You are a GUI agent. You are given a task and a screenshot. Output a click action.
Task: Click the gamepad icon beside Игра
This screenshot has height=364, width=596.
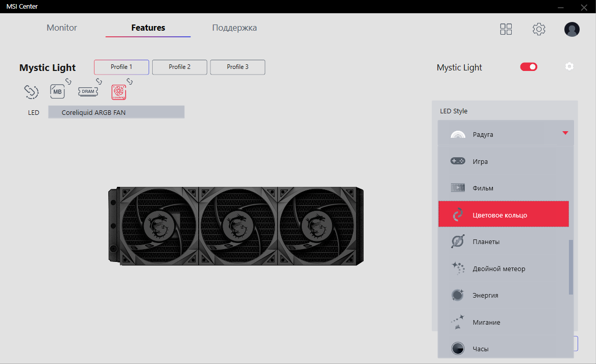pos(458,161)
